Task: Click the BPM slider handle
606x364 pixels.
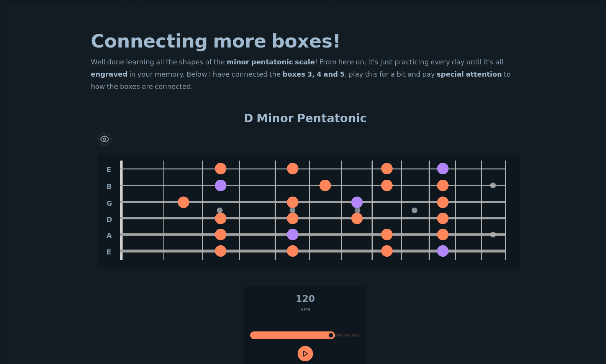Action: coord(331,335)
